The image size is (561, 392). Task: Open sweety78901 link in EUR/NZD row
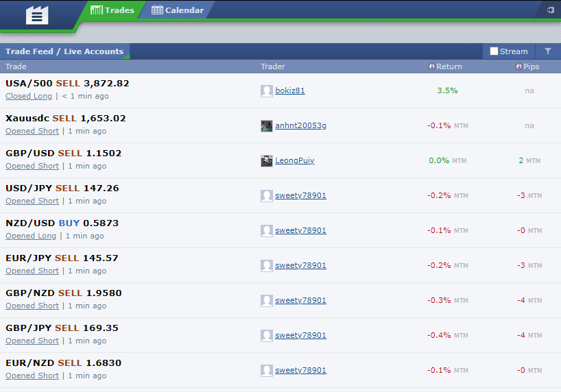coord(300,370)
